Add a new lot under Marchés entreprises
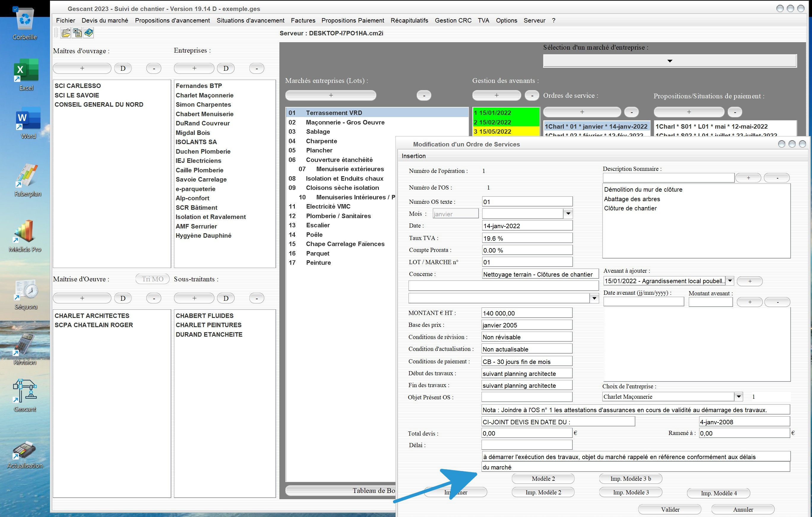This screenshot has width=812, height=517. 330,95
